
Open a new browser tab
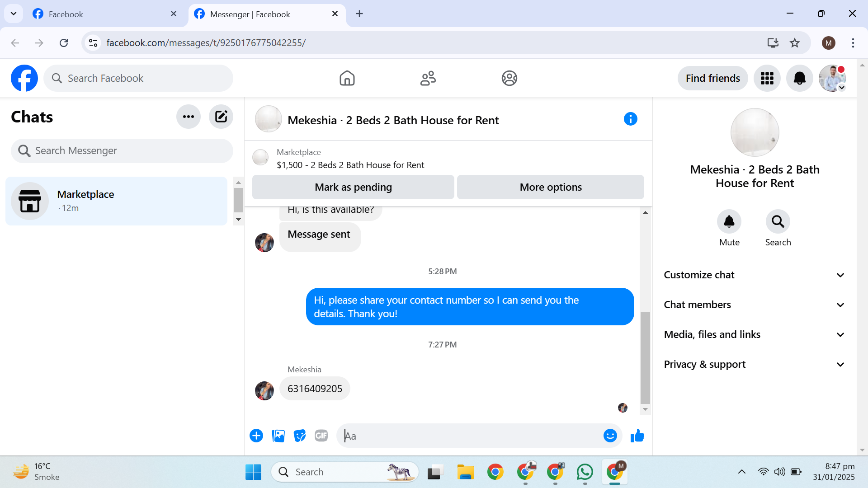click(x=359, y=14)
